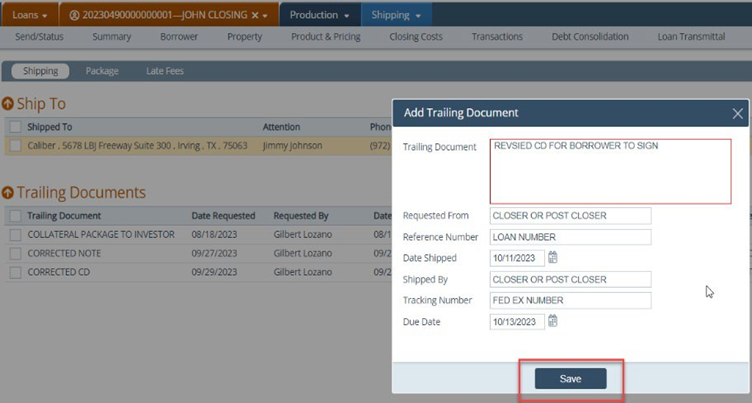Select the Shipping sub-tab pill
The image size is (752, 403).
(x=40, y=71)
